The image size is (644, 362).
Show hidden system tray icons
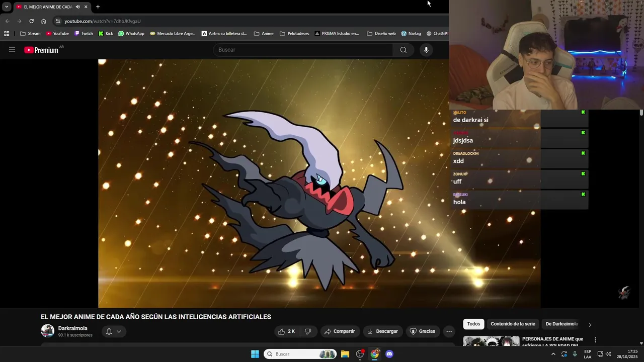[x=553, y=354]
